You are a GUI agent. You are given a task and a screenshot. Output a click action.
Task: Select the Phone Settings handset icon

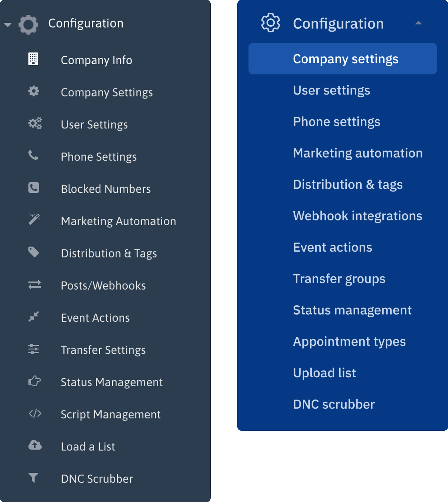coord(34,156)
